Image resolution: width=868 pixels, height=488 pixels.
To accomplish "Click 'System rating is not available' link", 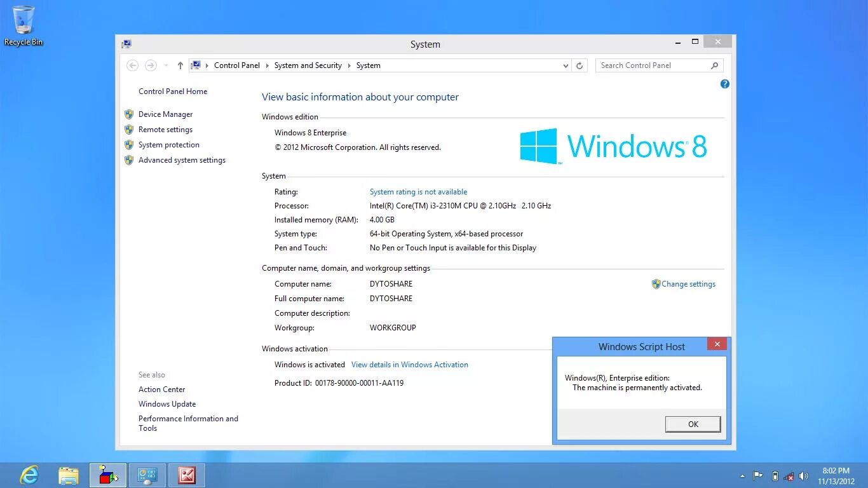I will click(x=419, y=192).
